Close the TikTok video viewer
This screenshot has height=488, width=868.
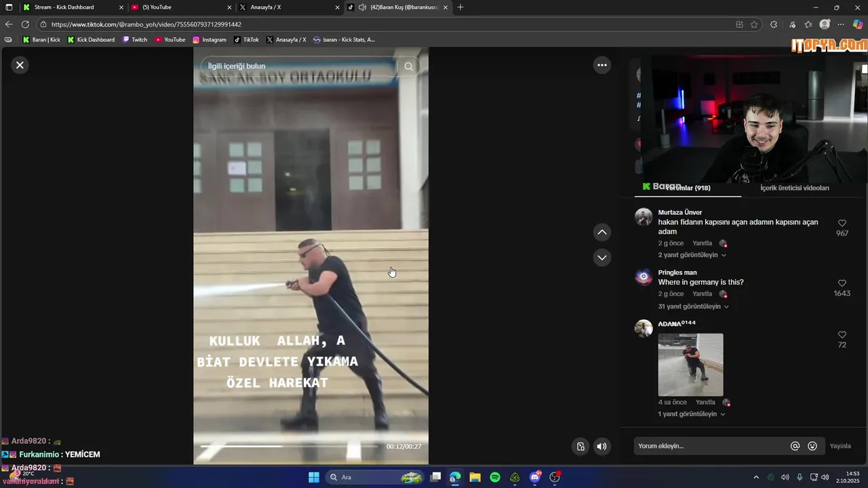coord(20,65)
